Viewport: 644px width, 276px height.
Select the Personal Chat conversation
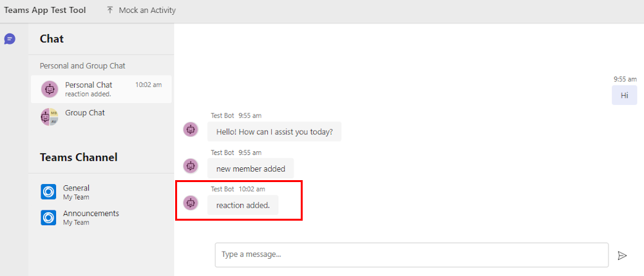point(101,89)
